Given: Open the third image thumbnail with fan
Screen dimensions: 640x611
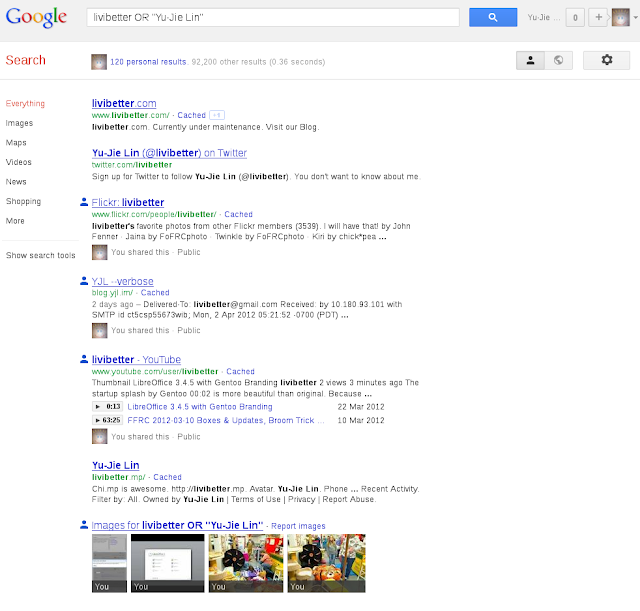Looking at the screenshot, I should [x=246, y=563].
